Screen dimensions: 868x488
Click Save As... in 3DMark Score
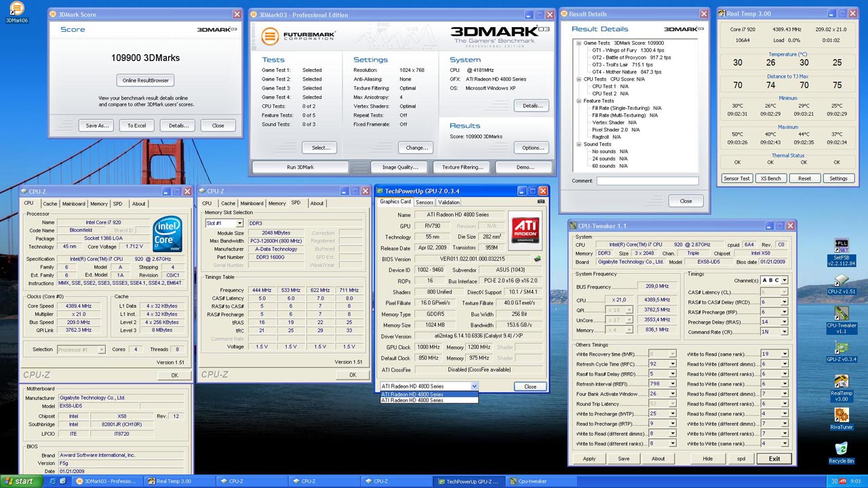[x=98, y=125]
